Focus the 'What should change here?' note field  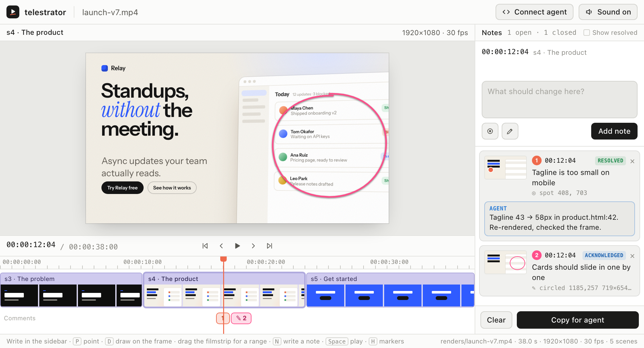click(559, 99)
